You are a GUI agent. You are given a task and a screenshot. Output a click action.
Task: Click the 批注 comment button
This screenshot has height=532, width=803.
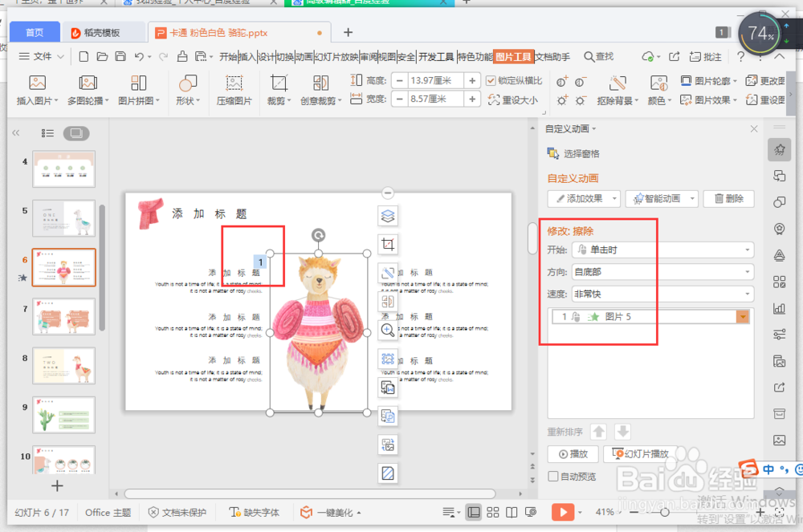(705, 56)
